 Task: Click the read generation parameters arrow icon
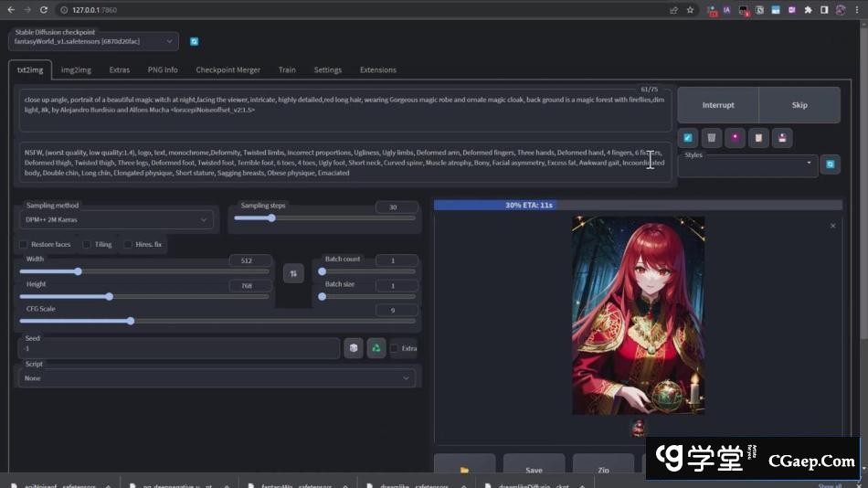[689, 138]
